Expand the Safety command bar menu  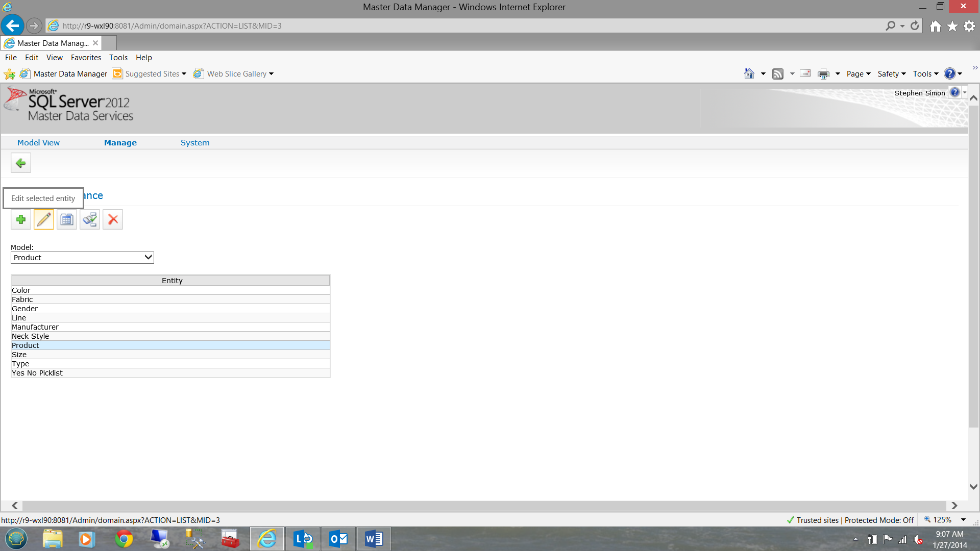coord(892,74)
